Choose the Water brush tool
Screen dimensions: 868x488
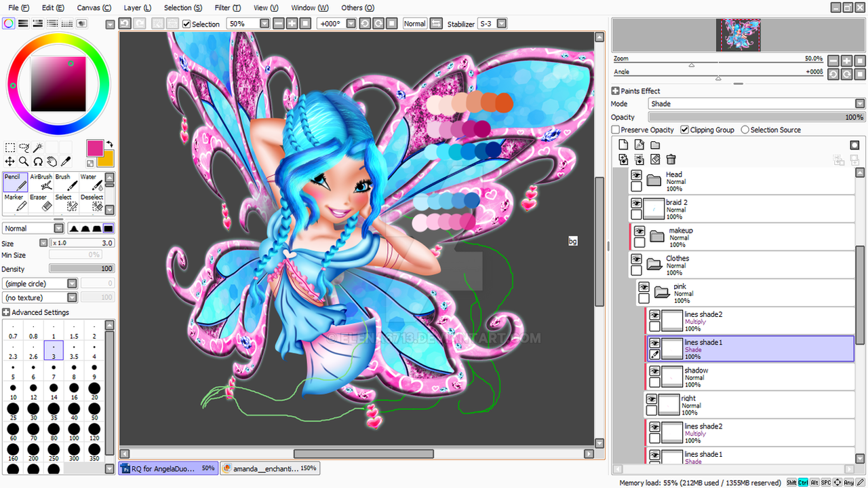[x=92, y=182]
